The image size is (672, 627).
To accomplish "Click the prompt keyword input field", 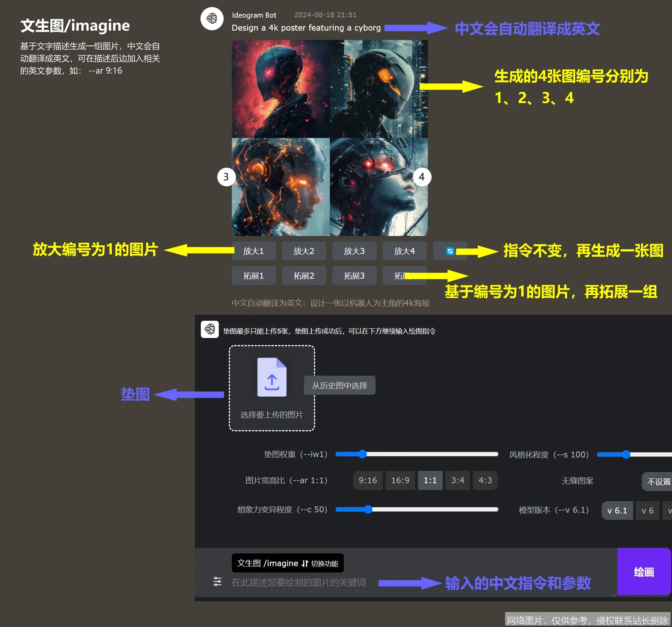I will (x=299, y=583).
